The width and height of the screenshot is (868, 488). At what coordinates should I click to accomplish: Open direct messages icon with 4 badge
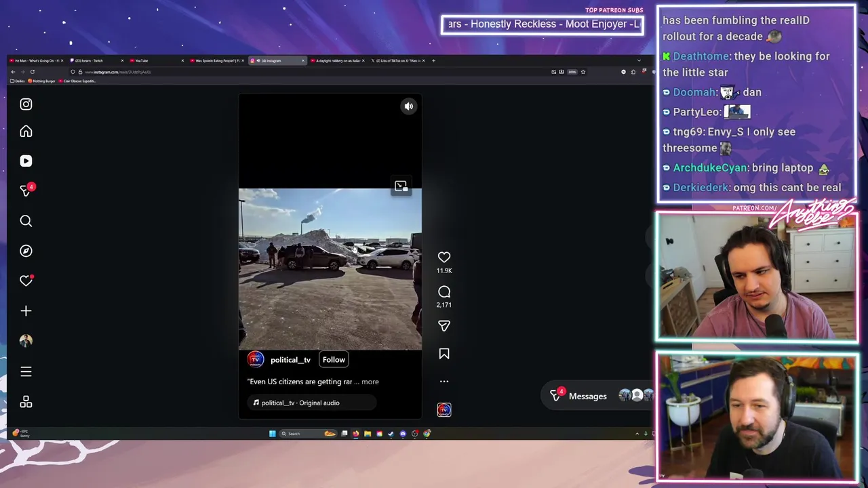[26, 191]
